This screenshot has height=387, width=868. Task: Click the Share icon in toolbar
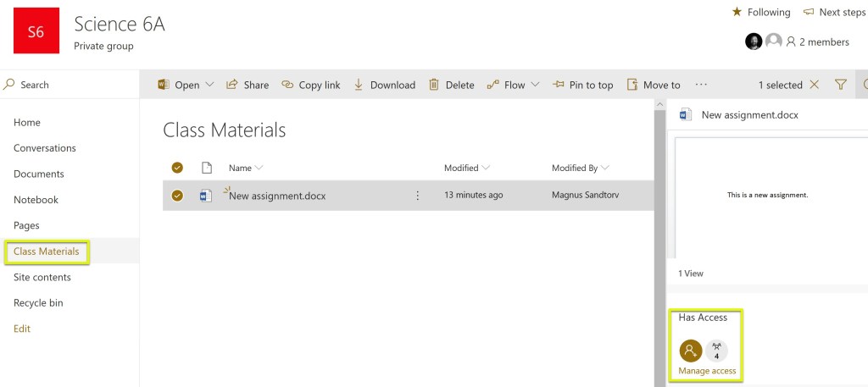[232, 85]
